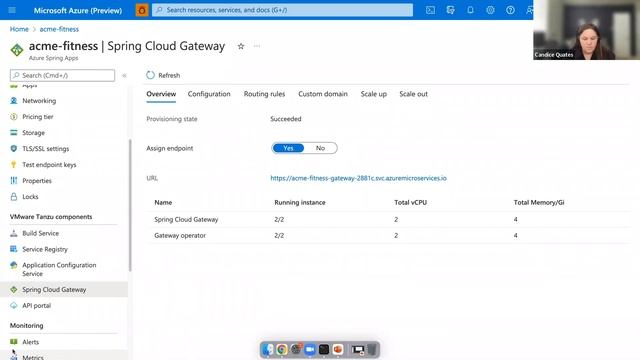This screenshot has width=640, height=360.
Task: Open the help question mark icon
Action: tap(510, 10)
